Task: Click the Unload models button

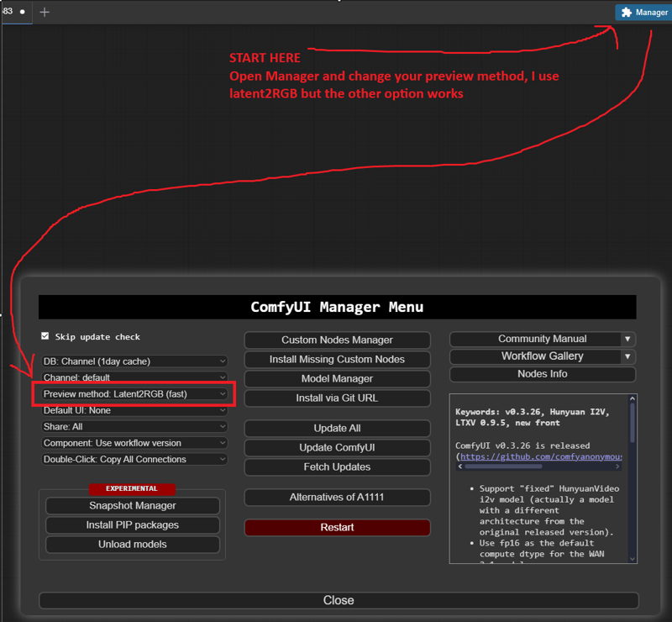Action: pos(133,545)
